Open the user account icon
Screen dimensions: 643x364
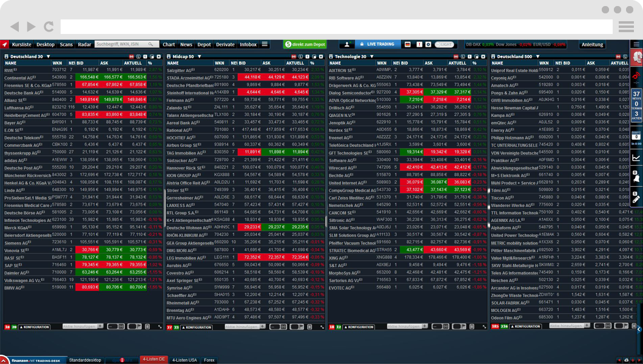(347, 44)
